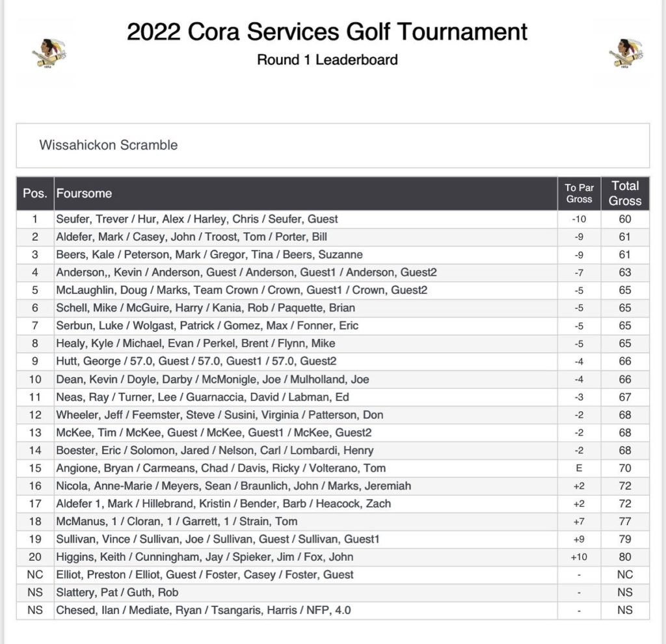This screenshot has width=666, height=644.
Task: Select the Higgins, Keith last-ranked foursome
Action: click(333, 557)
